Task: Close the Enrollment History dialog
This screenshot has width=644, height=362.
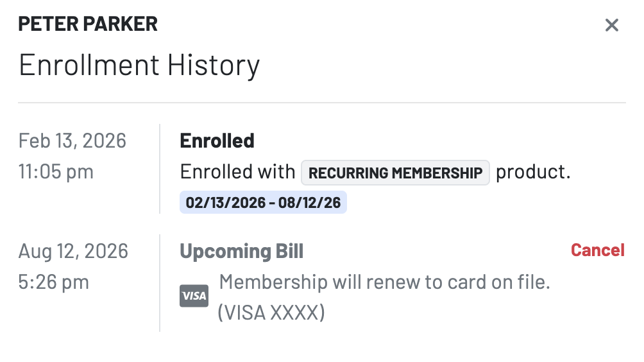Action: point(612,25)
